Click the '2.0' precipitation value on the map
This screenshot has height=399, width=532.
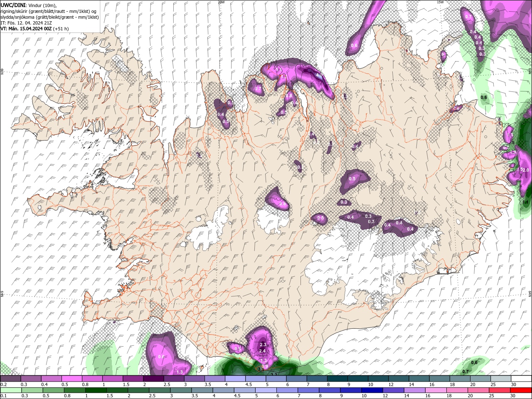(x=525, y=170)
